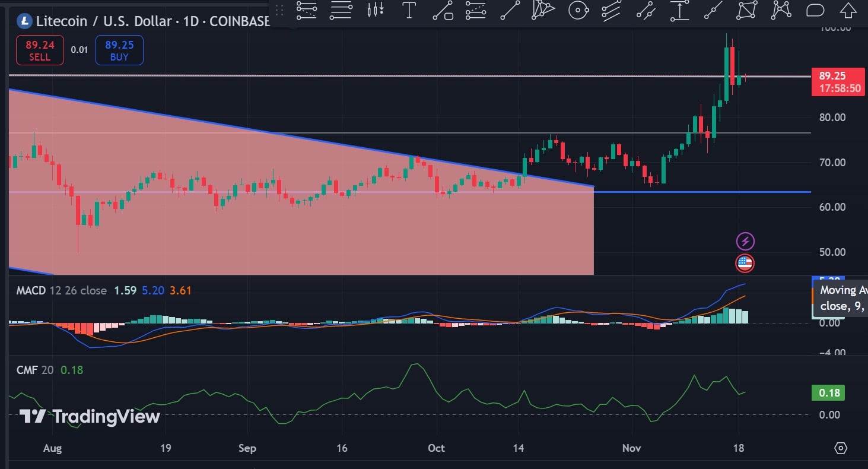Select the XABCD pattern tool
The image size is (868, 469).
pyautogui.click(x=782, y=9)
